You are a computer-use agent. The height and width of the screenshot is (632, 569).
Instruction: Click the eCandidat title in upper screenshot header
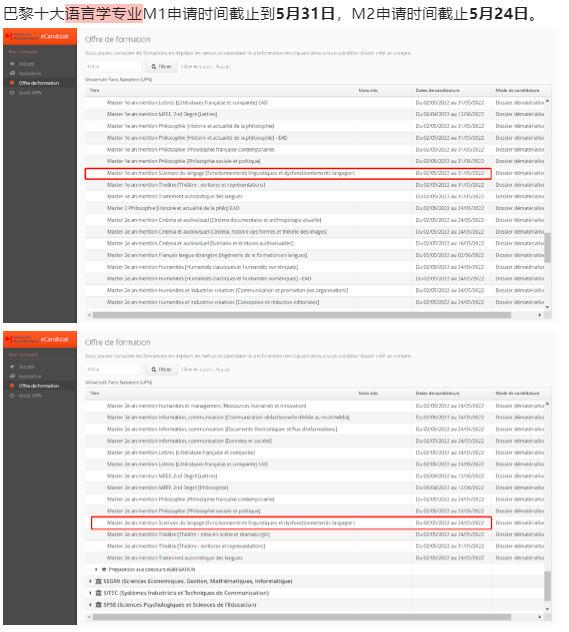pos(54,36)
